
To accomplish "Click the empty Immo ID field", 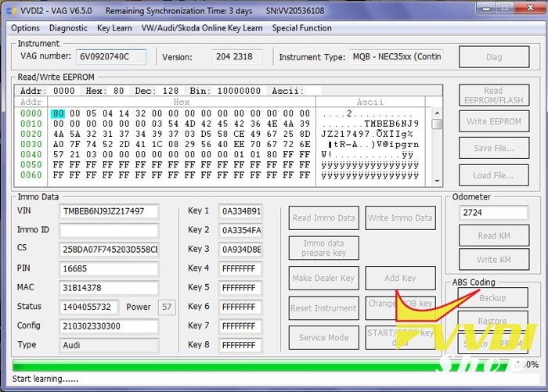I will point(109,231).
